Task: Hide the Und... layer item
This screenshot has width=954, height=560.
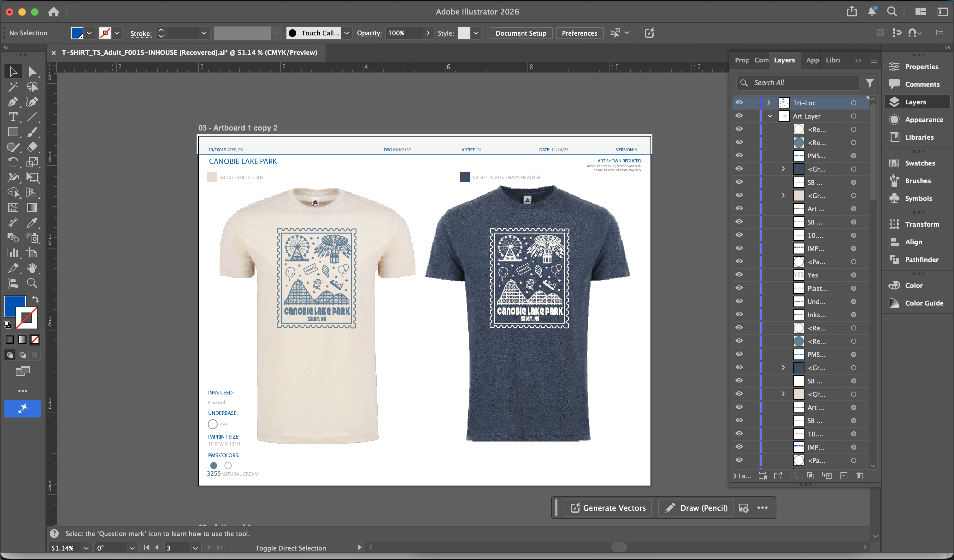Action: (739, 301)
